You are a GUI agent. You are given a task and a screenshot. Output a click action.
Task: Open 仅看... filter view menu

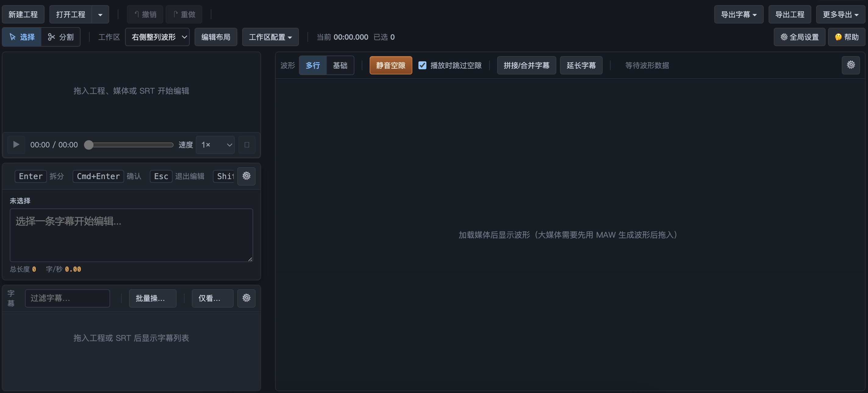(x=212, y=298)
